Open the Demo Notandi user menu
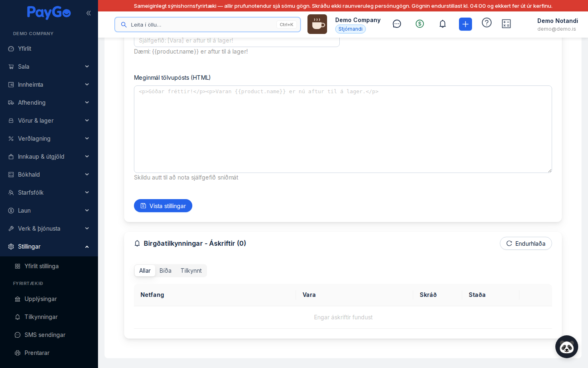The image size is (588, 368). (x=557, y=25)
